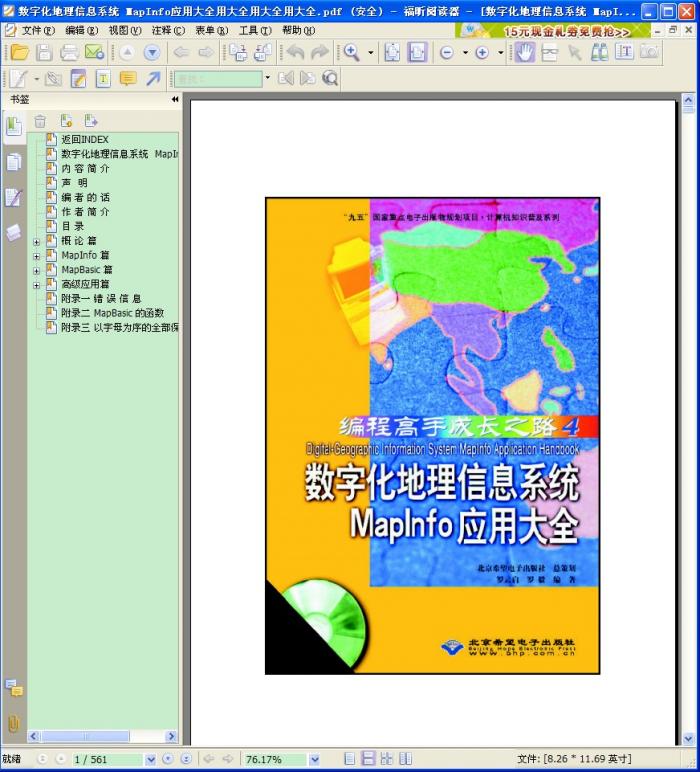Click the zoom out minus icon

446,53
